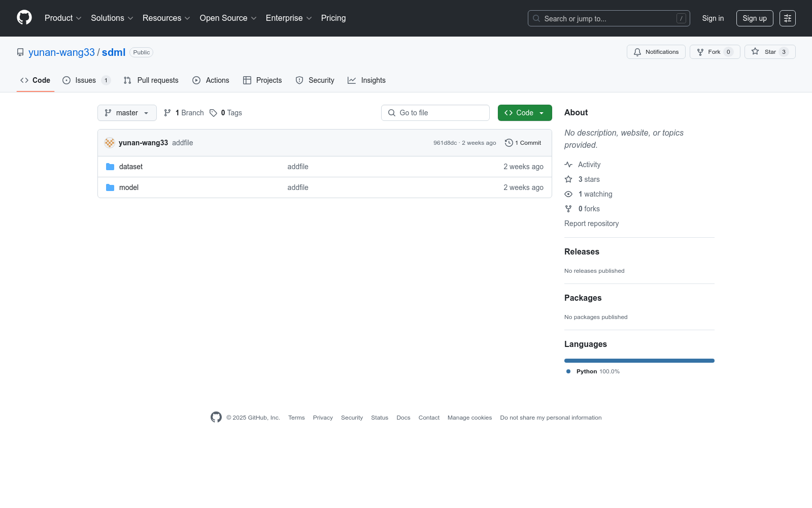
Task: Click the eye icon beside 1 watching
Action: 568,194
